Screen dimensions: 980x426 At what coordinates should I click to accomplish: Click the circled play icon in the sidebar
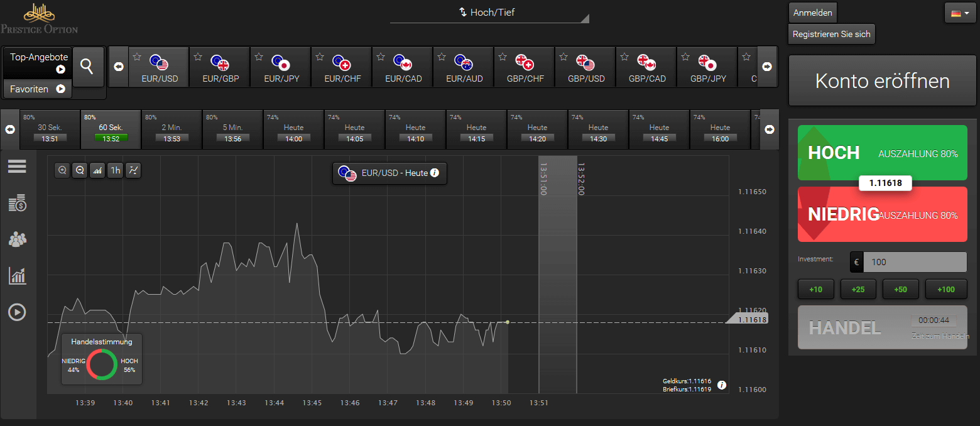tap(17, 312)
